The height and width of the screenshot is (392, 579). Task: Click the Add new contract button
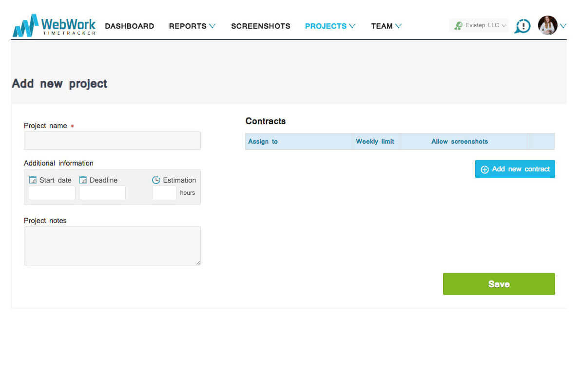515,169
